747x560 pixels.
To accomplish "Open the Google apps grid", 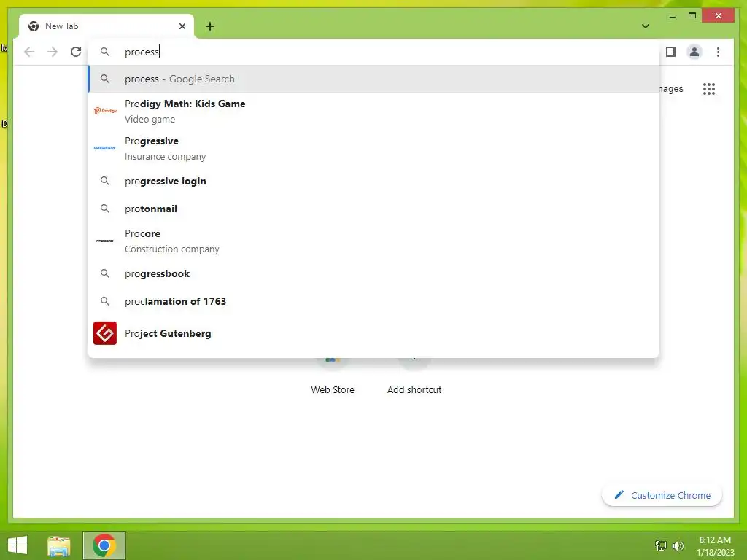I will pos(709,89).
